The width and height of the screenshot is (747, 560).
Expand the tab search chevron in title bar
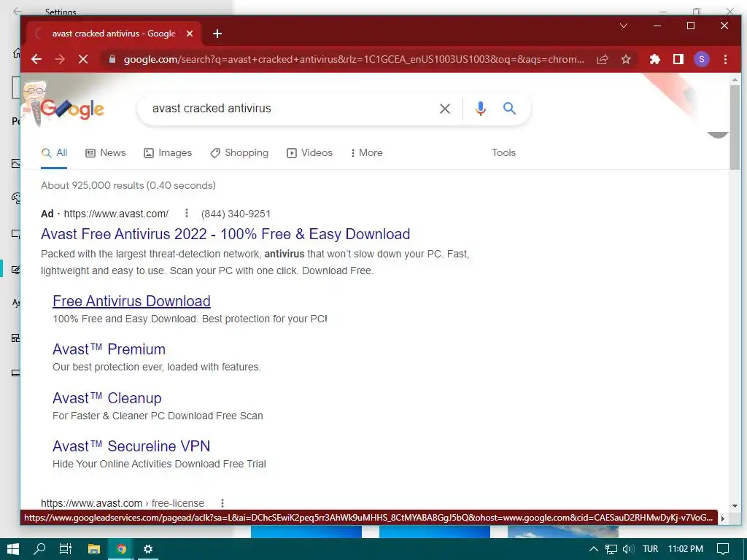tap(624, 26)
